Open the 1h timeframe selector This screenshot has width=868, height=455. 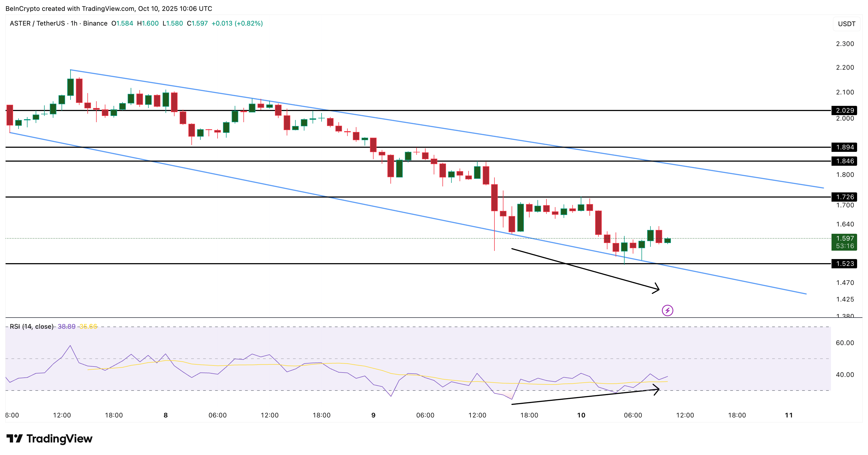coord(75,24)
